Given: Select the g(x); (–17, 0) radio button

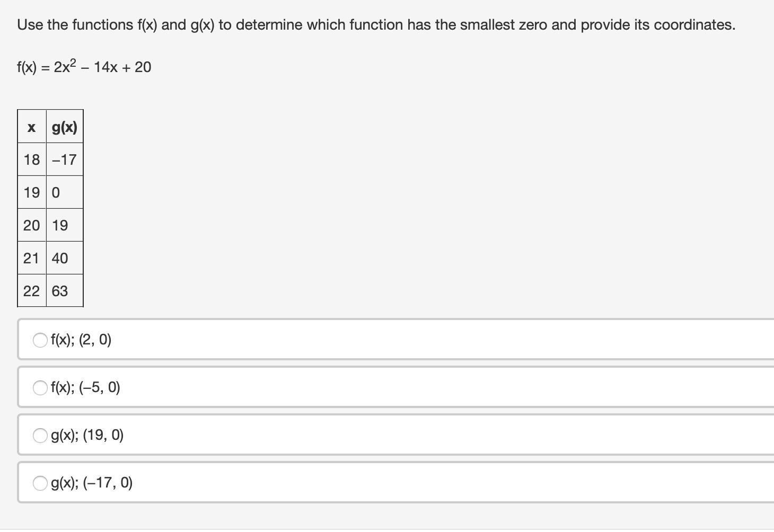Looking at the screenshot, I should click(x=40, y=483).
